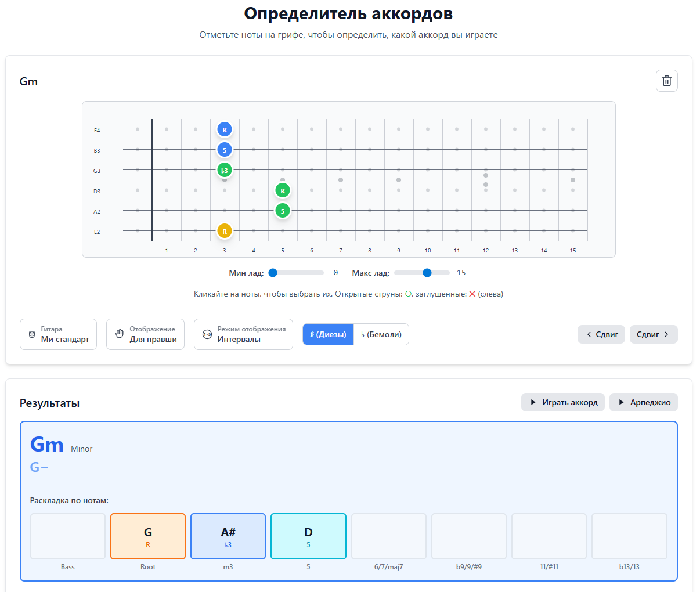The width and height of the screenshot is (700, 592).
Task: Deselect the blue 5 note on the B3 string
Action: pyautogui.click(x=225, y=149)
